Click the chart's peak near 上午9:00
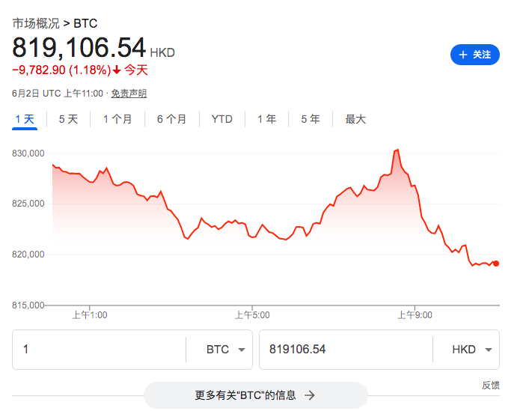Viewport: 532px width, 411px height. coord(397,150)
